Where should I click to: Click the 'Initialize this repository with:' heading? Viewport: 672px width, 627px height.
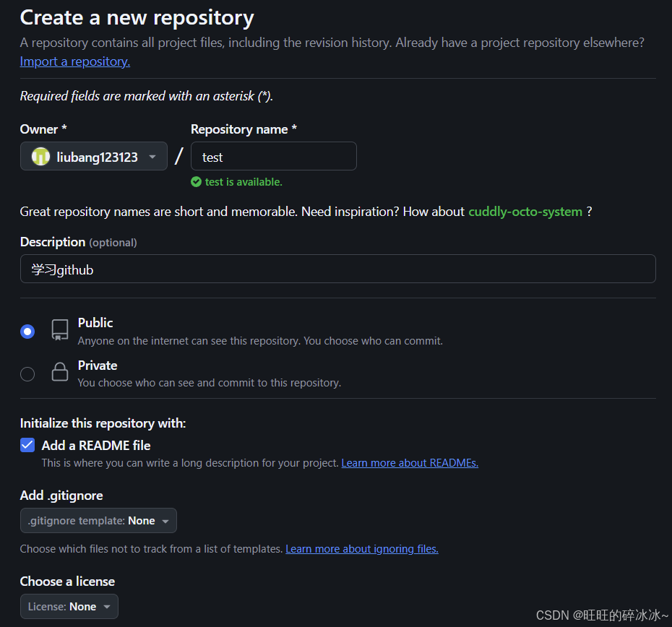click(x=103, y=423)
